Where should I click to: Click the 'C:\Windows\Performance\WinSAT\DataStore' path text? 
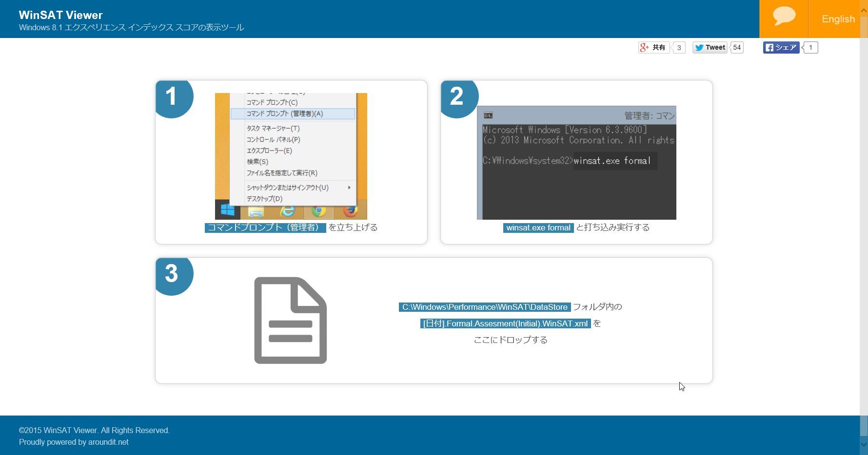point(485,307)
